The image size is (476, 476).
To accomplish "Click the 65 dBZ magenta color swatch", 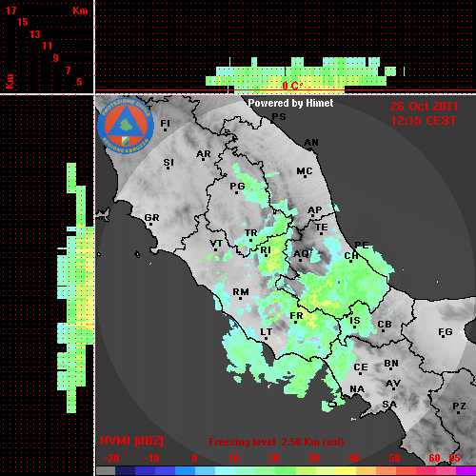I will pos(466,471).
